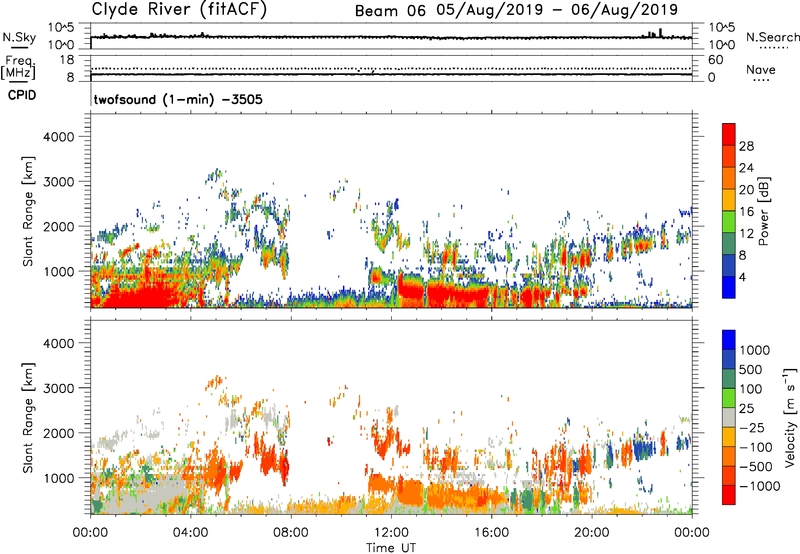Click the Slant Range label of velocity panel
This screenshot has height=554, width=800.
(x=28, y=417)
